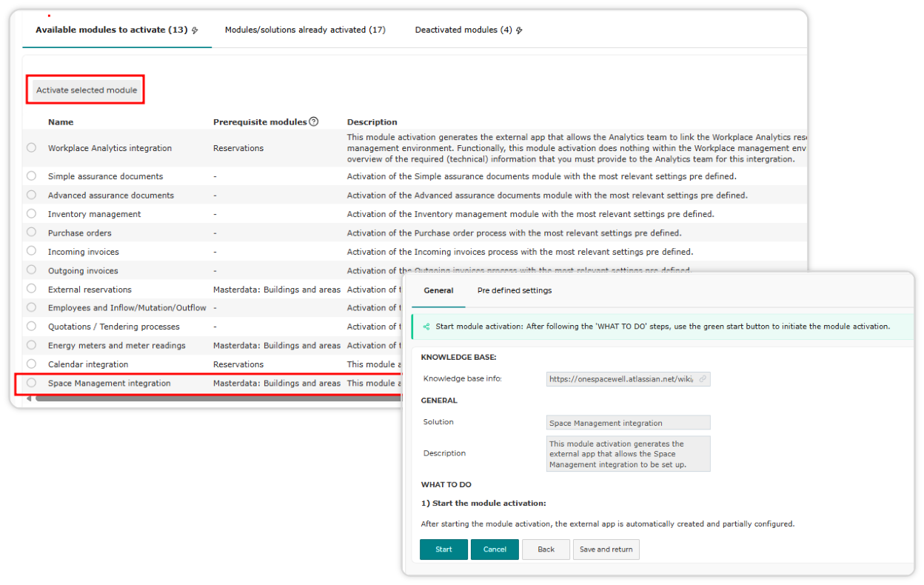Open the Available modules to activate tab

117,30
